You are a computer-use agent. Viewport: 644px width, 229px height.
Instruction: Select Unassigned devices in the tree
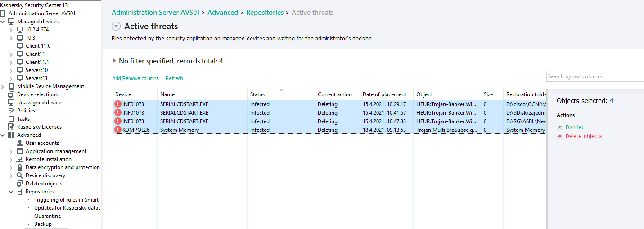point(40,103)
